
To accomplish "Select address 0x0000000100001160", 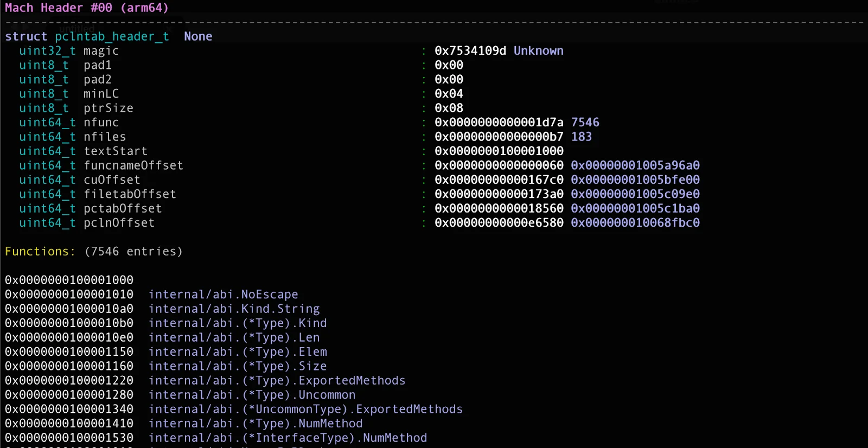I will pyautogui.click(x=69, y=366).
